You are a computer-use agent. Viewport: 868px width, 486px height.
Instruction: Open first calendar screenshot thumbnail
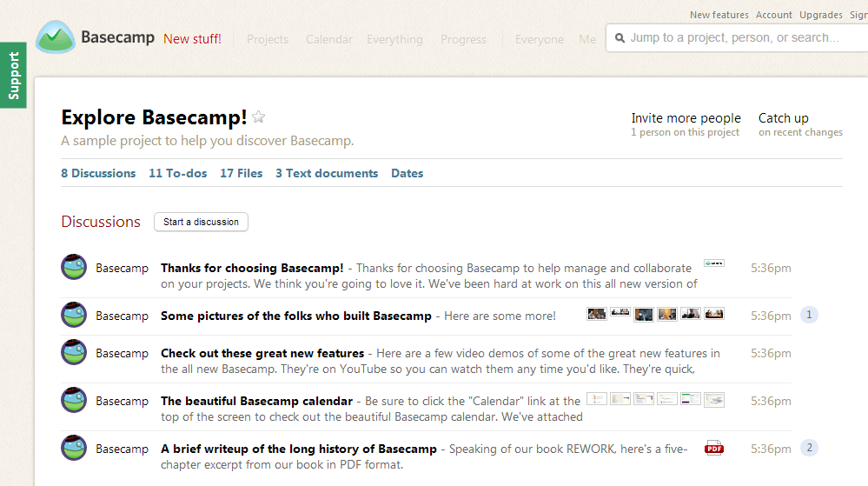tap(597, 399)
